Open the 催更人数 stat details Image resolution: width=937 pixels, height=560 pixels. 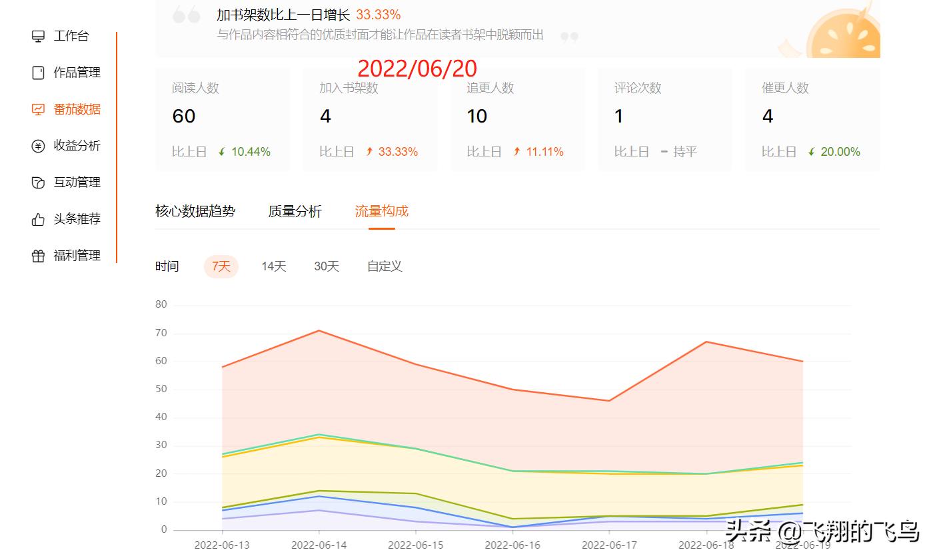pyautogui.click(x=812, y=120)
